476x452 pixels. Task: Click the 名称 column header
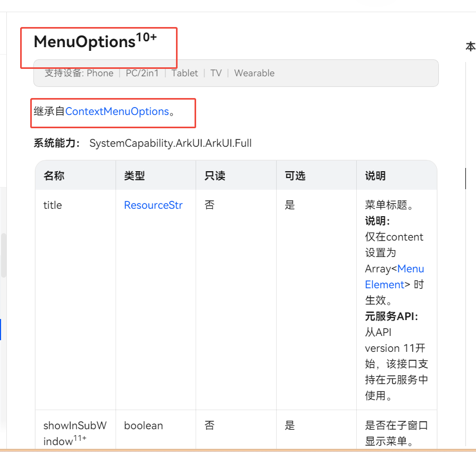click(x=54, y=176)
